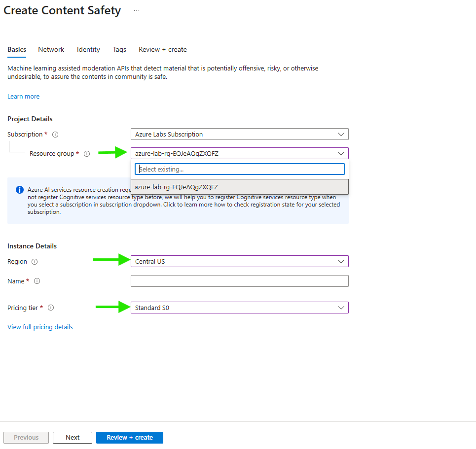This screenshot has width=476, height=449.
Task: Switch to the Network tab
Action: click(51, 49)
